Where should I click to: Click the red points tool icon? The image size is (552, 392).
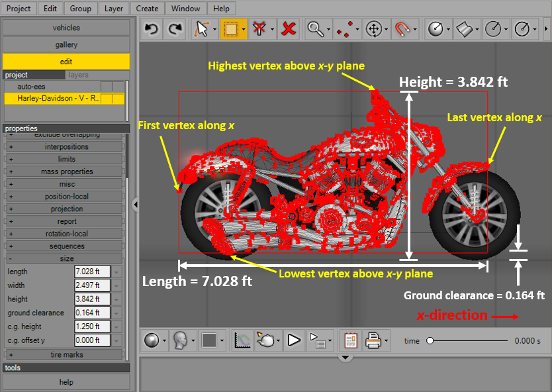tap(345, 29)
